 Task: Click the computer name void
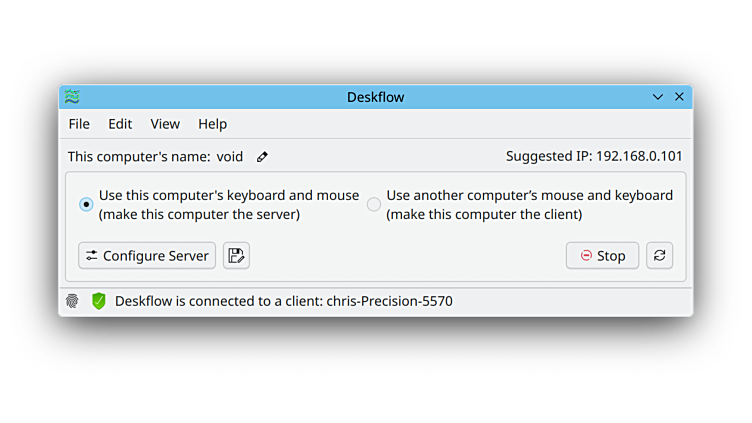230,157
